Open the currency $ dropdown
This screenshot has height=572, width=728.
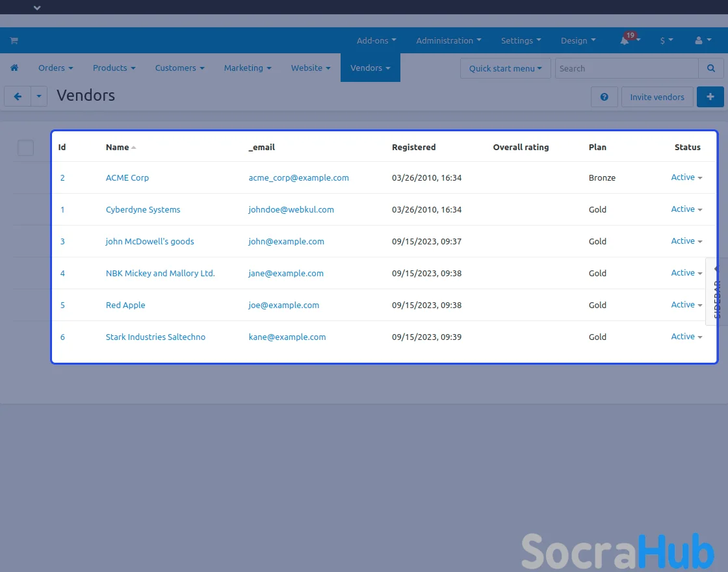coord(666,40)
